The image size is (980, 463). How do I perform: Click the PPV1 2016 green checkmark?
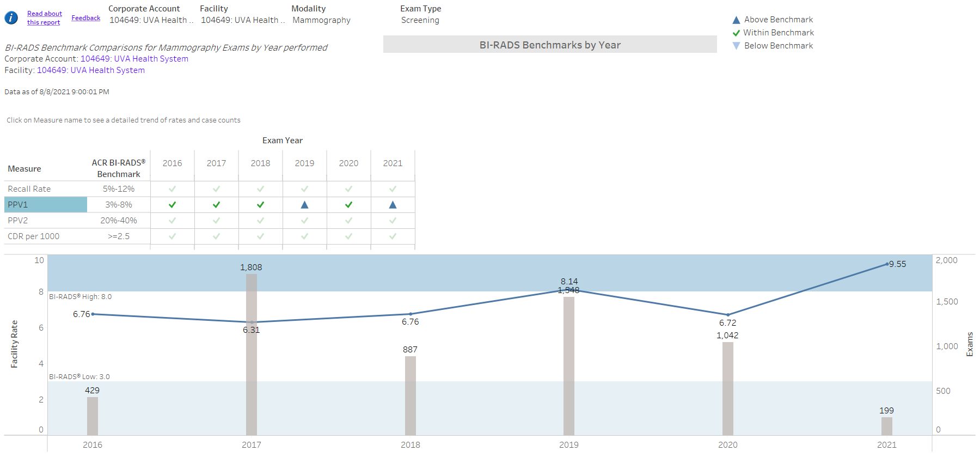(x=172, y=205)
